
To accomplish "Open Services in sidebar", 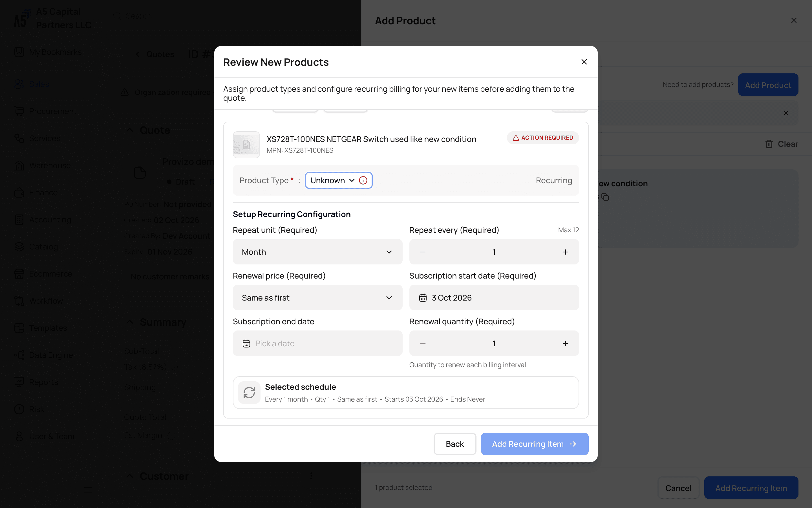I will coord(37,138).
